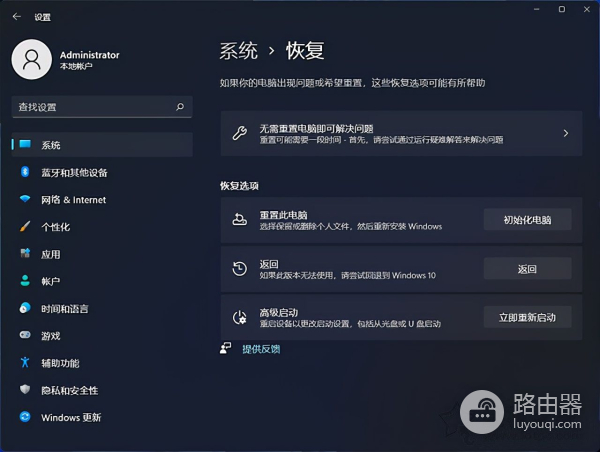Click the 个性化 paintbrush icon
This screenshot has height=452, width=600.
(25, 226)
